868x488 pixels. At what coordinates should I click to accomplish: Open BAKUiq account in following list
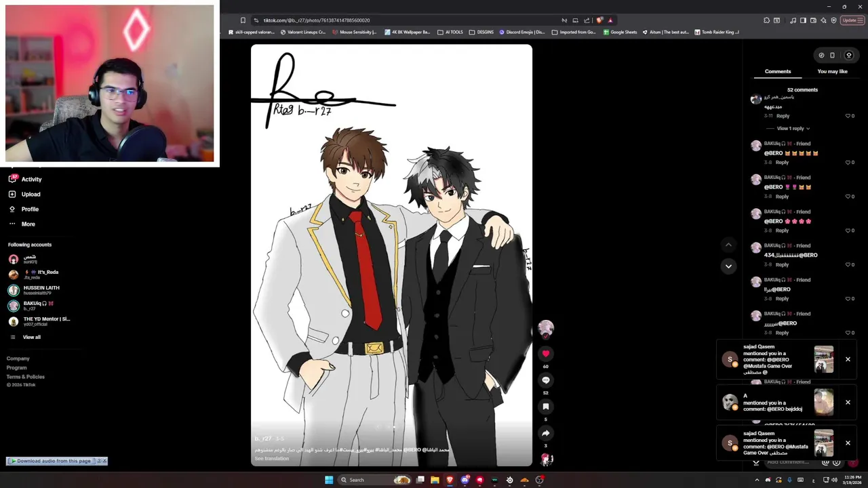click(31, 306)
